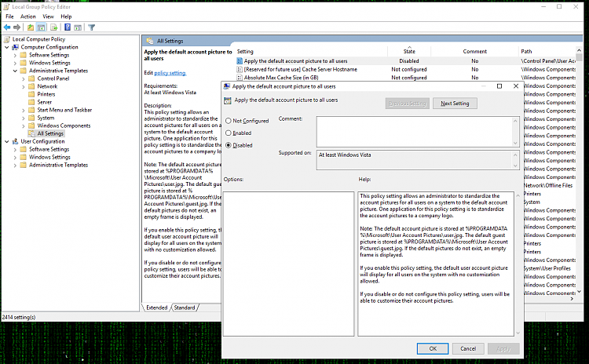Collapse the User Configuration node

[x=7, y=141]
